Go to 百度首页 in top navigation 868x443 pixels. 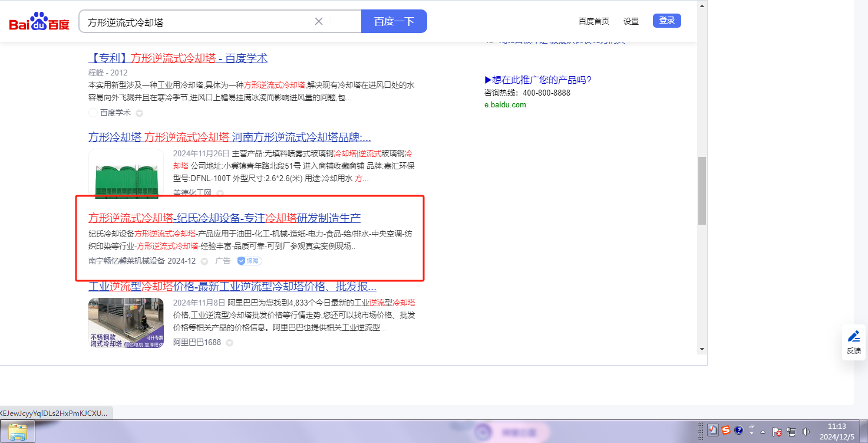[x=593, y=21]
